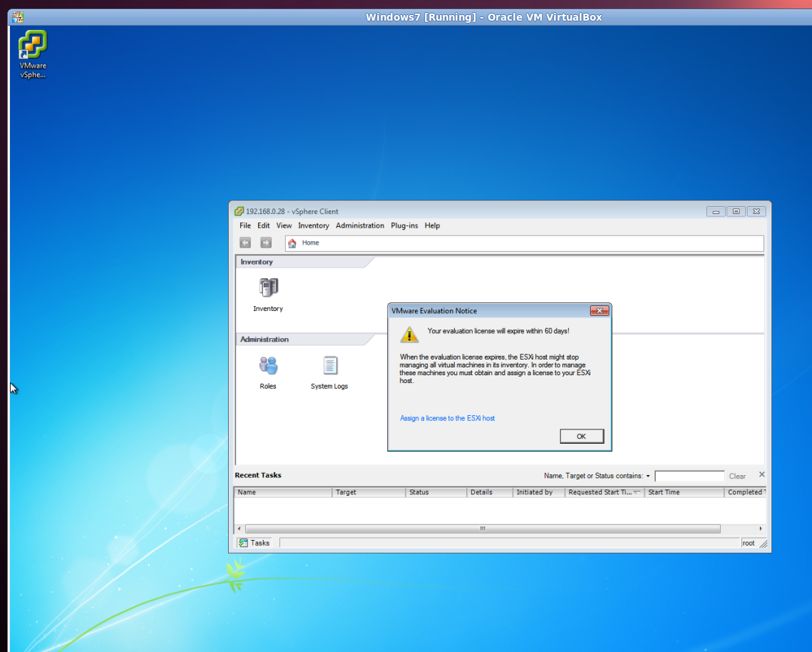Click the Recent Tasks filter text box

689,476
